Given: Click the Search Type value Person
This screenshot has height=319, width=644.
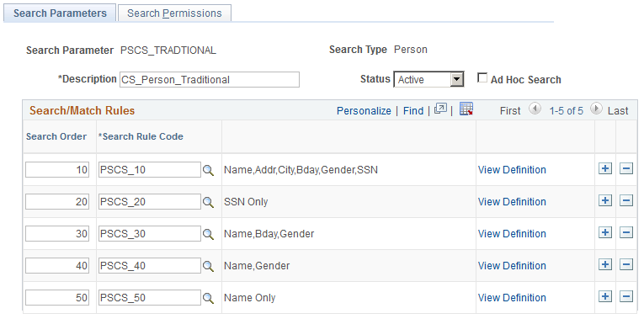Looking at the screenshot, I should [x=411, y=50].
